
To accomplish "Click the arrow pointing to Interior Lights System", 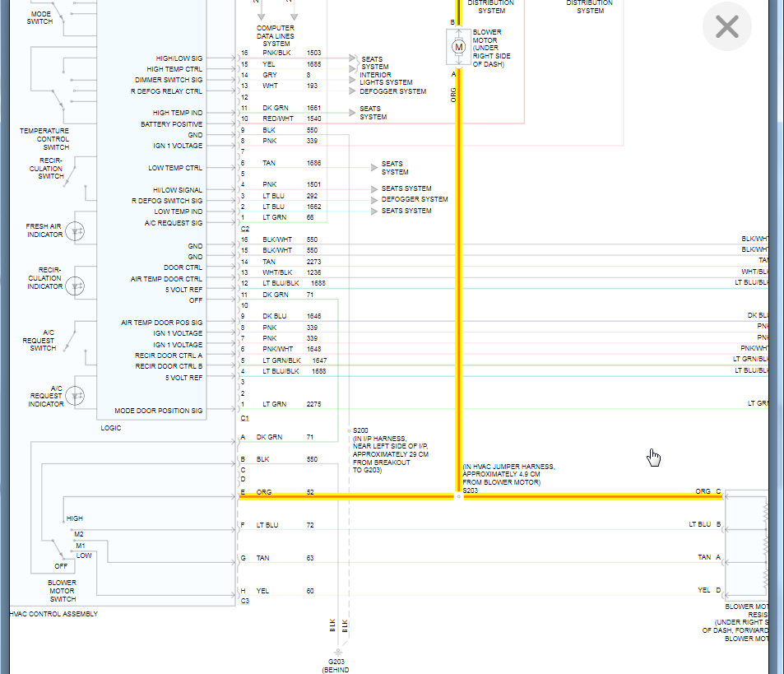I will tap(352, 80).
